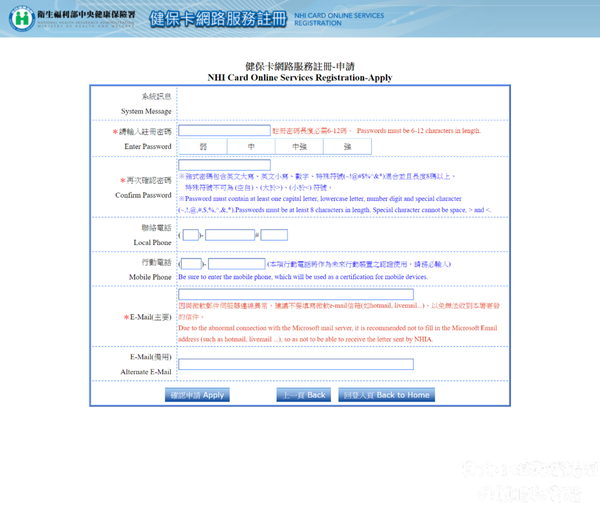
Task: Click the 'Be sure to enter the mobile phone' note
Action: 303,277
